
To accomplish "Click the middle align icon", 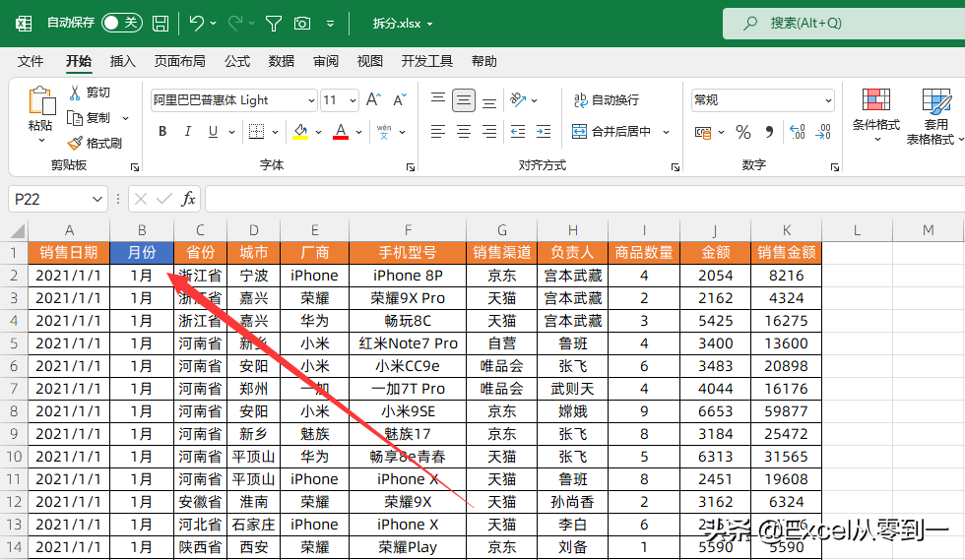I will pos(464,99).
